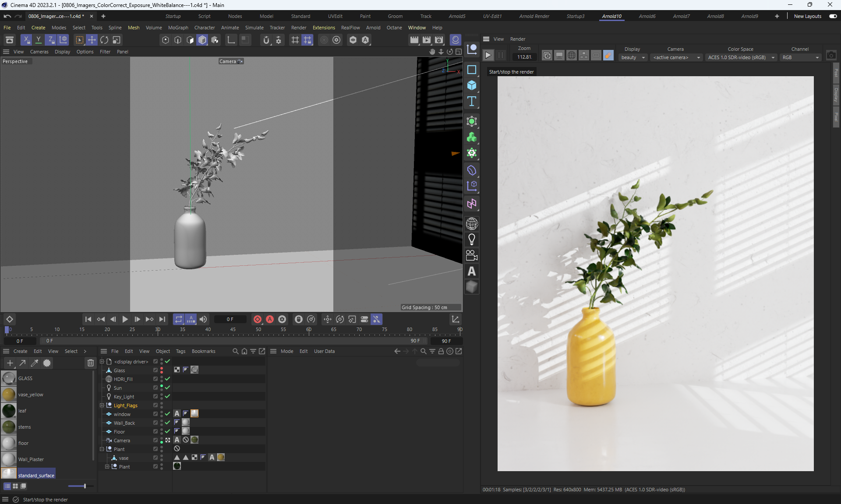Viewport: 841px width, 504px height.
Task: Click the Light object icon in the side palette
Action: click(x=472, y=240)
